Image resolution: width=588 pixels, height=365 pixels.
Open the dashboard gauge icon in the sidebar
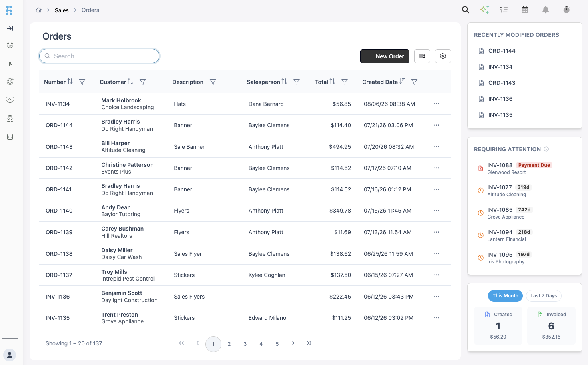(x=10, y=45)
